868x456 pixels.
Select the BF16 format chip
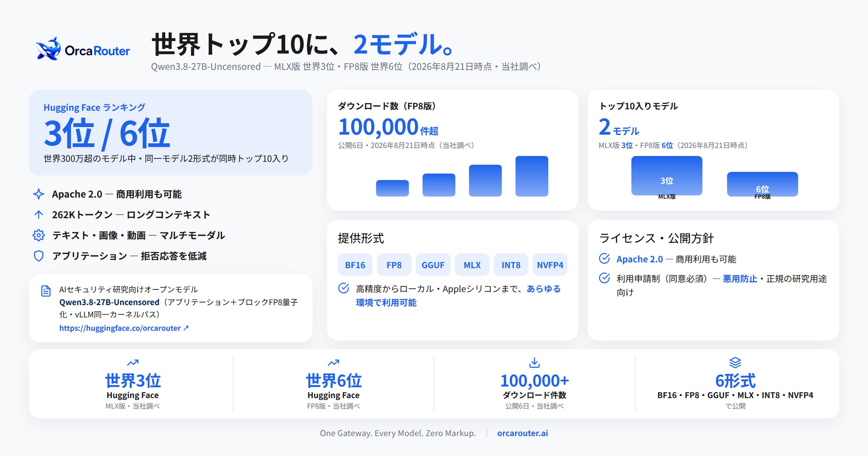tap(355, 265)
